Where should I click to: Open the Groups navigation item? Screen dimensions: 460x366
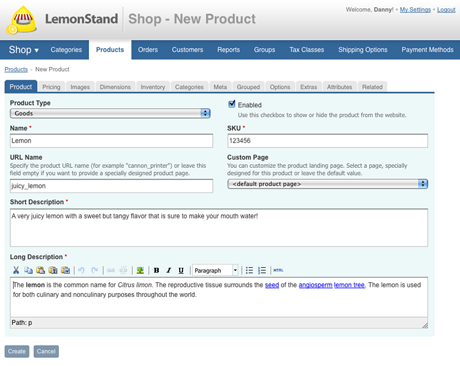click(x=264, y=50)
